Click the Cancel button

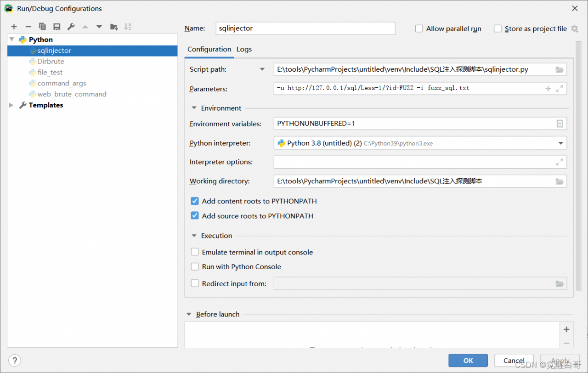click(x=514, y=361)
